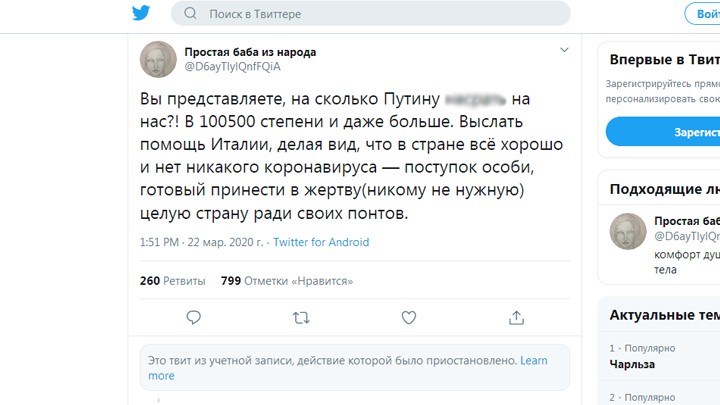Click the Twitter bird logo
The image size is (720, 405).
click(x=142, y=13)
